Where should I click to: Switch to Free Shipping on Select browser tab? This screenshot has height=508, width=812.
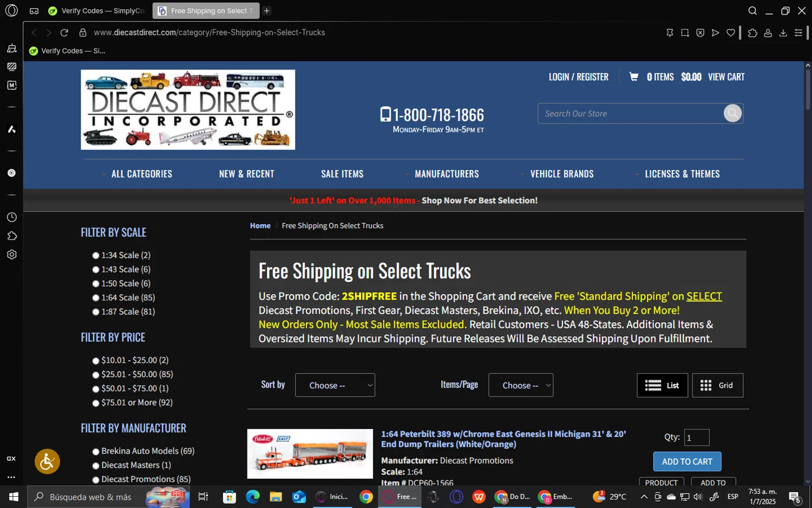(206, 11)
